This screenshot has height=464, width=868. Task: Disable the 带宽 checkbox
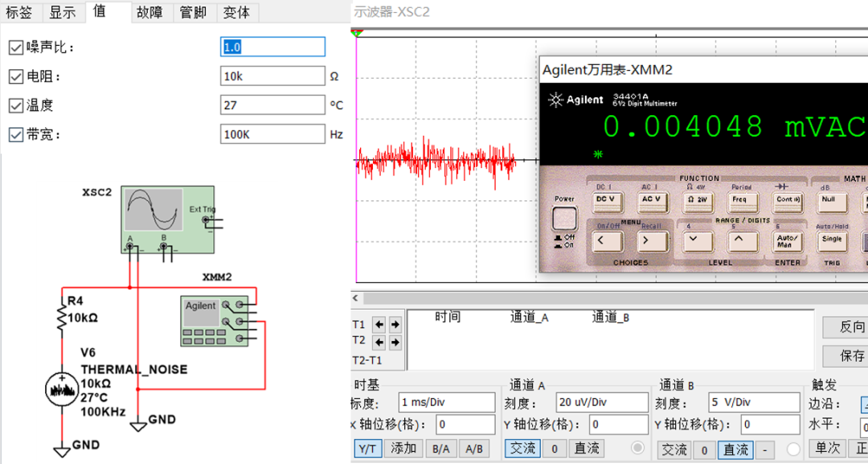click(x=15, y=134)
